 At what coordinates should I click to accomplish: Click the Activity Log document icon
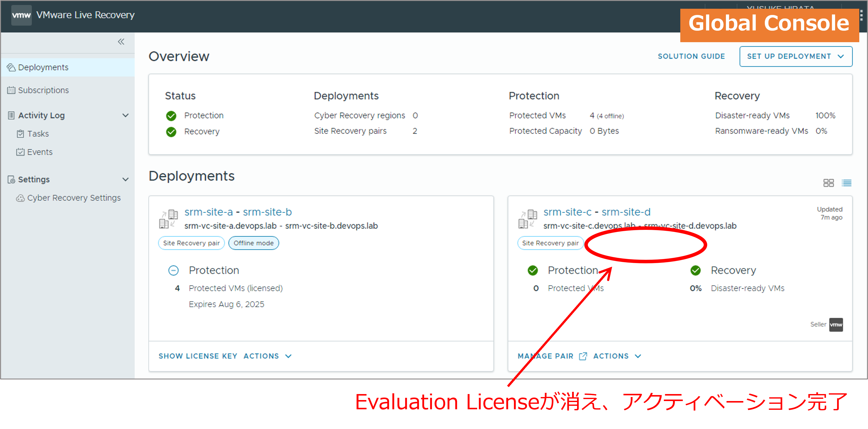(x=11, y=115)
